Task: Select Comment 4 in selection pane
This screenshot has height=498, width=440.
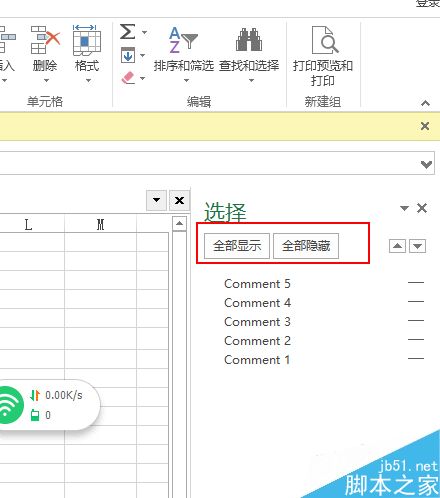Action: coord(257,303)
